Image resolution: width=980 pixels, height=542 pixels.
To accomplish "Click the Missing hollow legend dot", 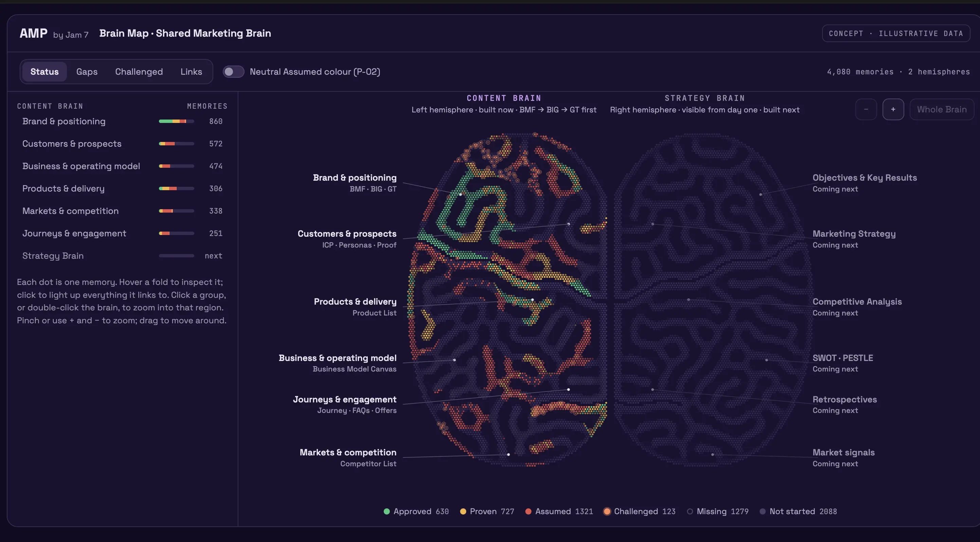I will click(x=690, y=511).
